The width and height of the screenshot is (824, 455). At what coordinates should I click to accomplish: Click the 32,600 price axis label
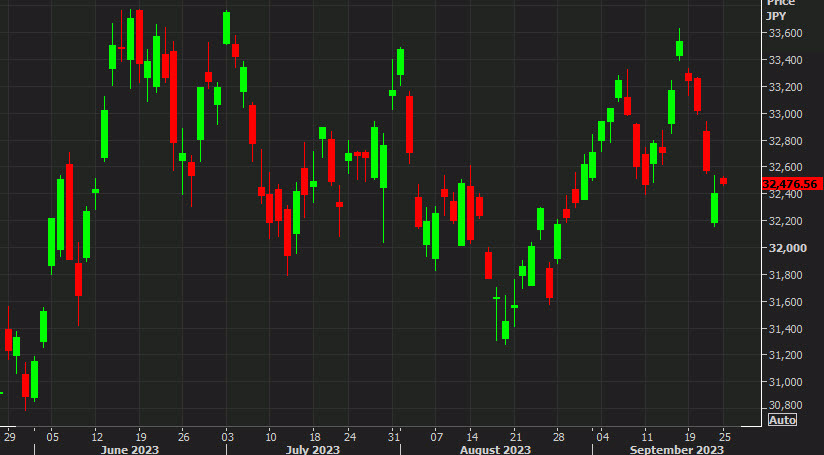[x=784, y=167]
